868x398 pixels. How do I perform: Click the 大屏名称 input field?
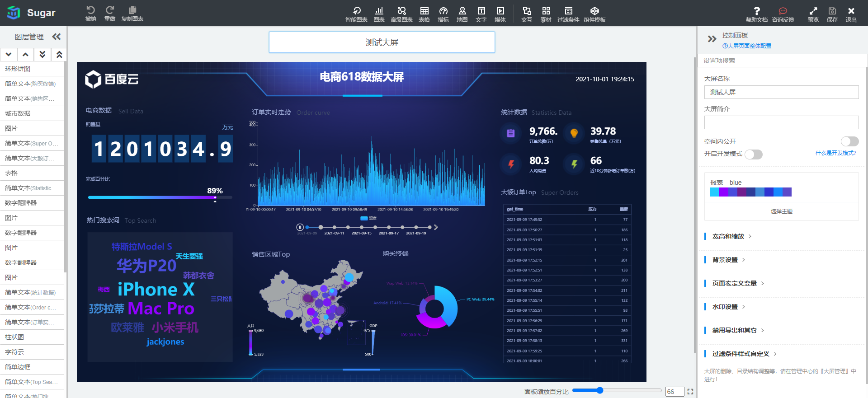pyautogui.click(x=782, y=92)
